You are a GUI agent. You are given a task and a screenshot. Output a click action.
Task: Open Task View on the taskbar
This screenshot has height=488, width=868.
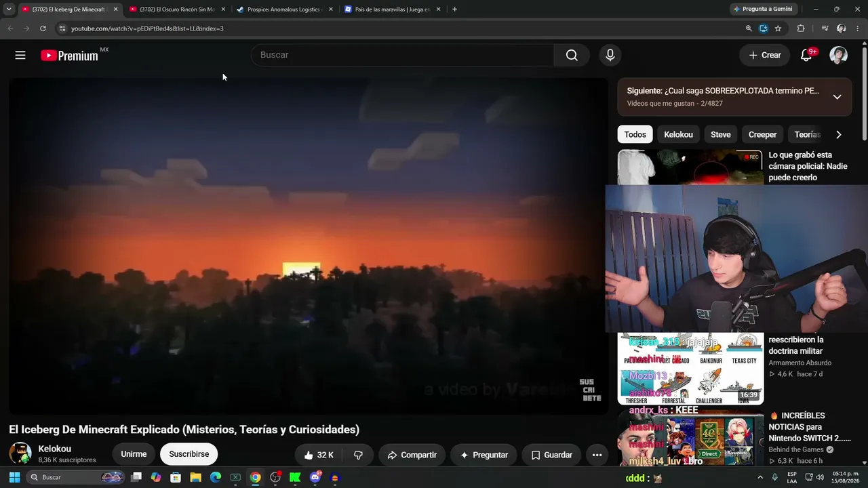tap(136, 477)
